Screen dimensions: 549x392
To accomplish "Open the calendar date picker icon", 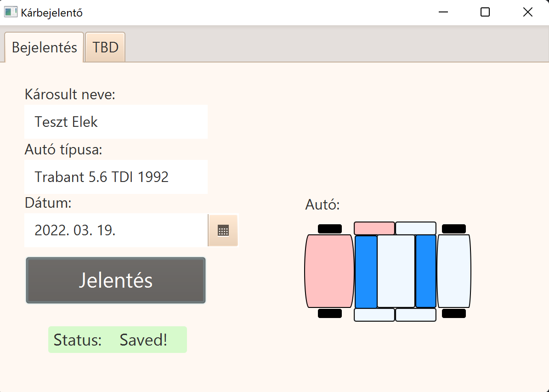I will click(x=223, y=231).
